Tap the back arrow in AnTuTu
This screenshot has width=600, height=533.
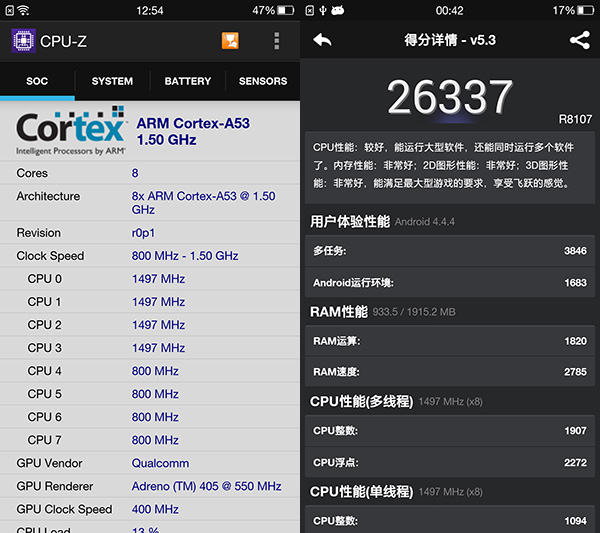click(322, 40)
